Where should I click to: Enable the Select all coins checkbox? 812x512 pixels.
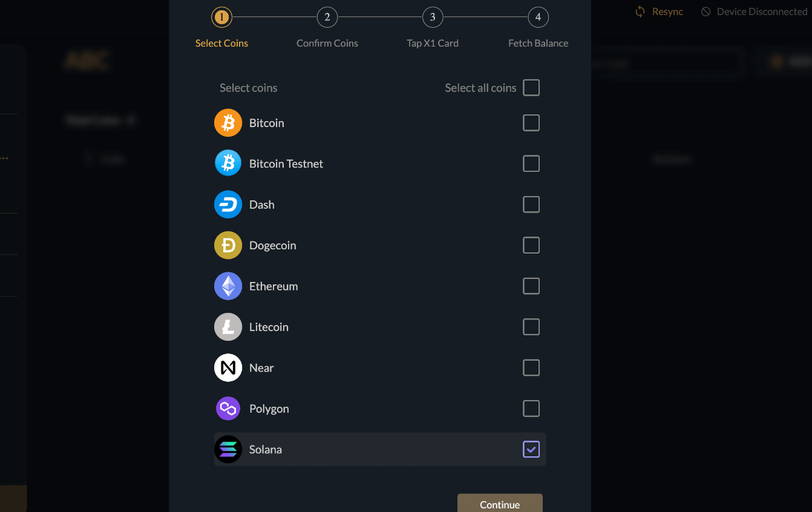(x=531, y=87)
